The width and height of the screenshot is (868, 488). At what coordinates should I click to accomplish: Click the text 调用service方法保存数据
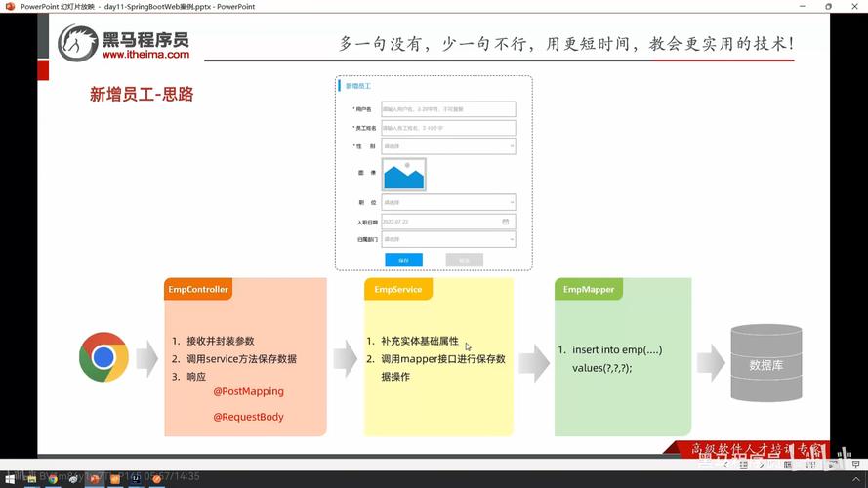point(241,358)
